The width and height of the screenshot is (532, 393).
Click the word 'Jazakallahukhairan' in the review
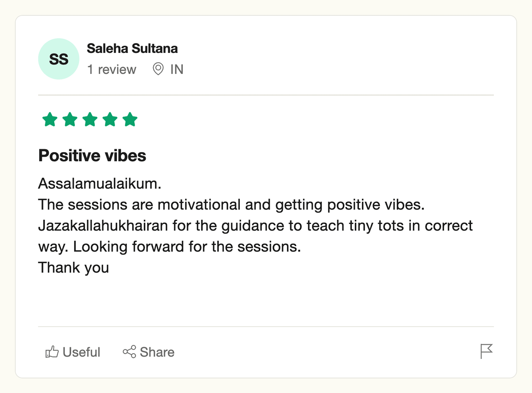(103, 226)
